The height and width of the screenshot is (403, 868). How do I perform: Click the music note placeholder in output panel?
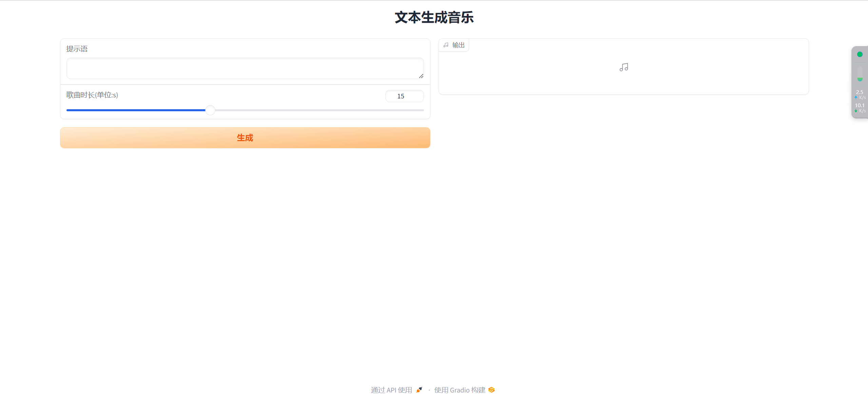(623, 67)
